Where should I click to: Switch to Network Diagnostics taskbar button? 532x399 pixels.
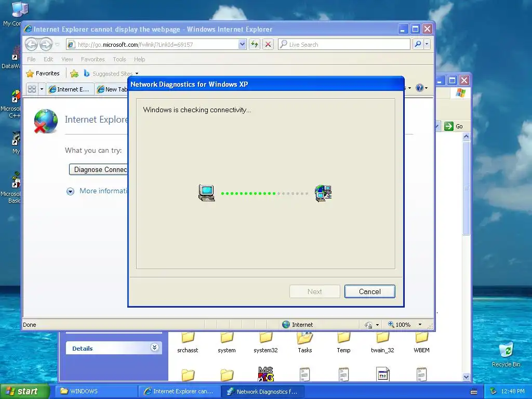pos(262,391)
